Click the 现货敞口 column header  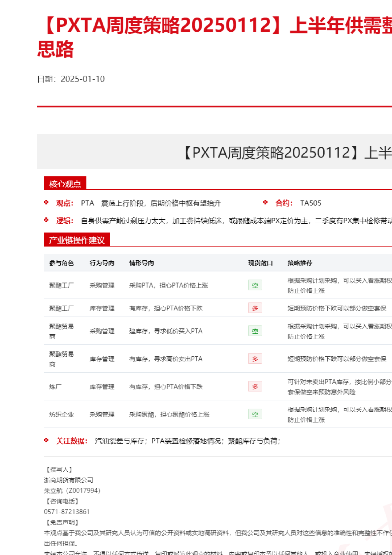pos(260,263)
